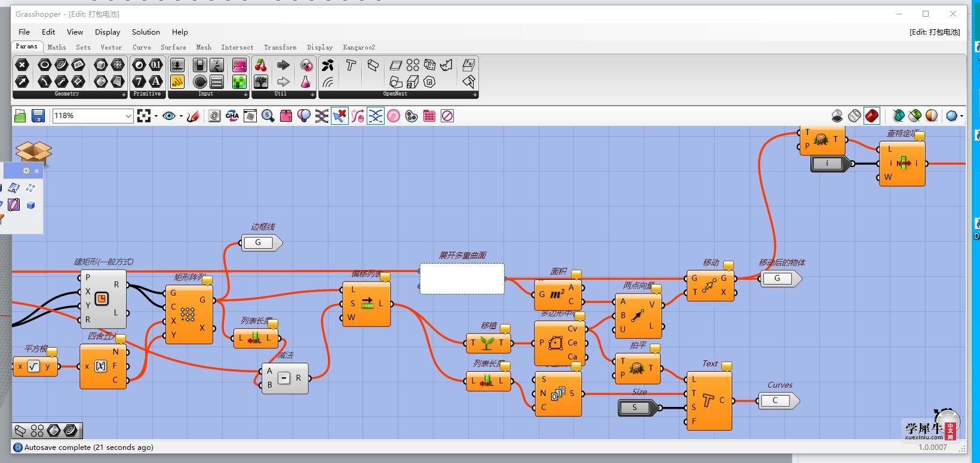
Task: Click the red cancel circle icon
Action: point(447,116)
